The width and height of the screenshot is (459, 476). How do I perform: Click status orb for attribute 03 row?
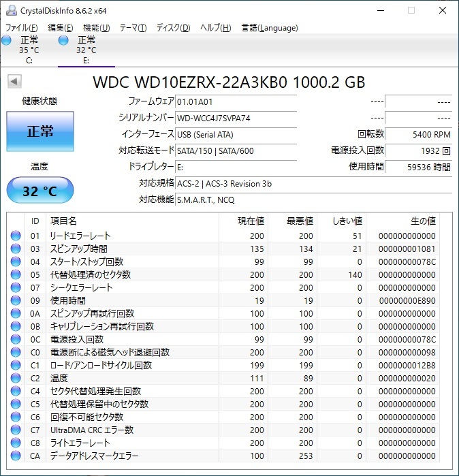[16, 249]
